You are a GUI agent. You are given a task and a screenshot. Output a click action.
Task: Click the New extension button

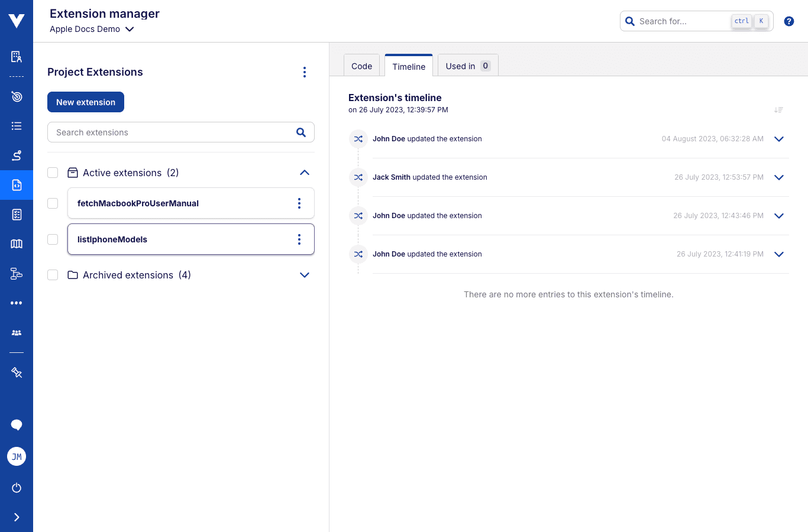(86, 102)
